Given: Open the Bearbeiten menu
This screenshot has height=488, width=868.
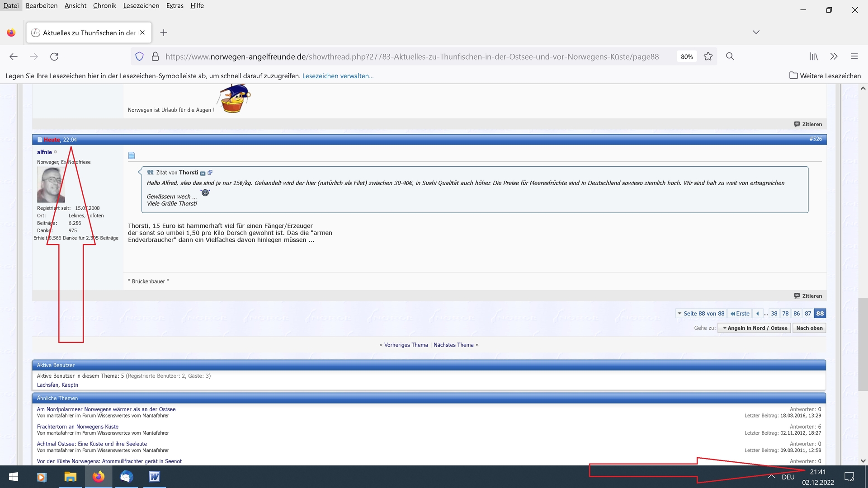Looking at the screenshot, I should pyautogui.click(x=42, y=5).
